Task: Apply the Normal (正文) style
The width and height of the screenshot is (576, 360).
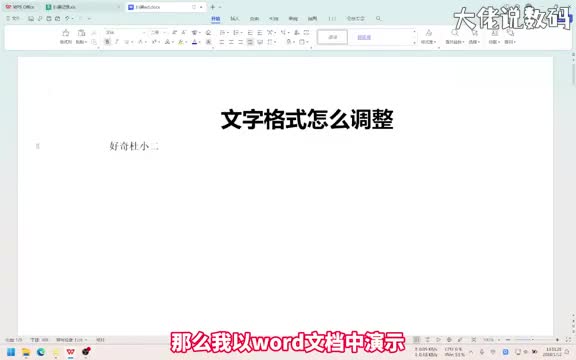Action: [x=332, y=37]
